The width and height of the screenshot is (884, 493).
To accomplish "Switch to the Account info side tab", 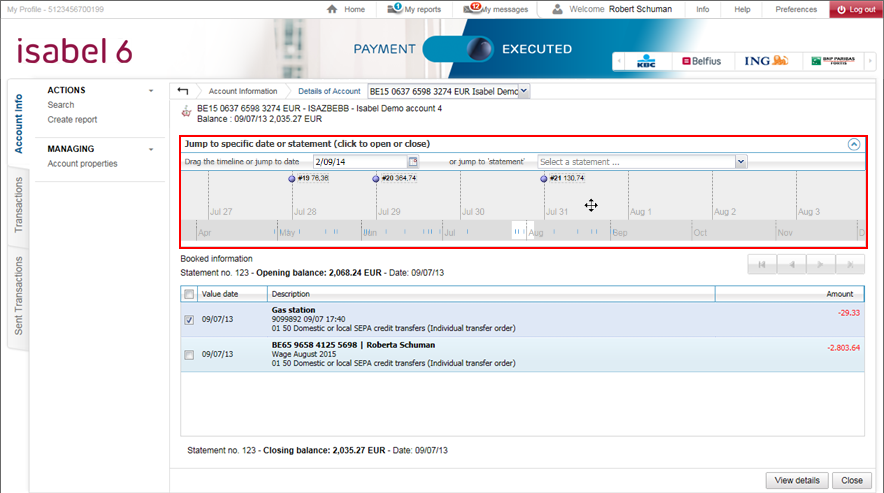I will click(19, 124).
